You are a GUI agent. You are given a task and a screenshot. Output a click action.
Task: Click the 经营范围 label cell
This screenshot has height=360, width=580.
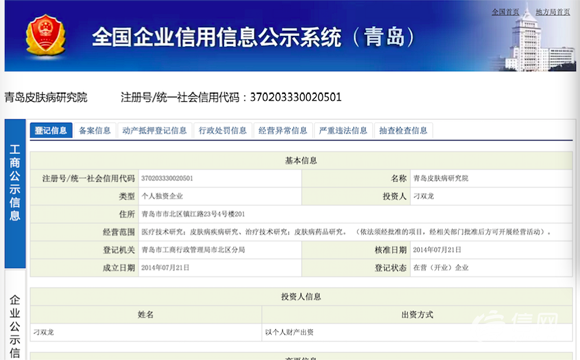pyautogui.click(x=84, y=232)
